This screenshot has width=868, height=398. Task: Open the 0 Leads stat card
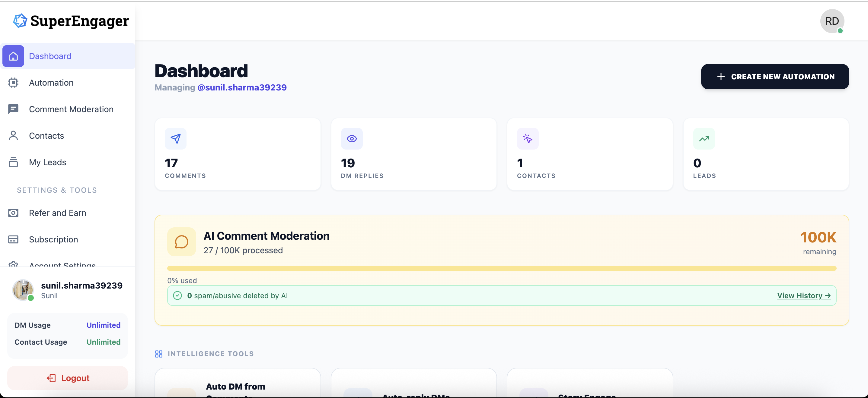pos(766,154)
